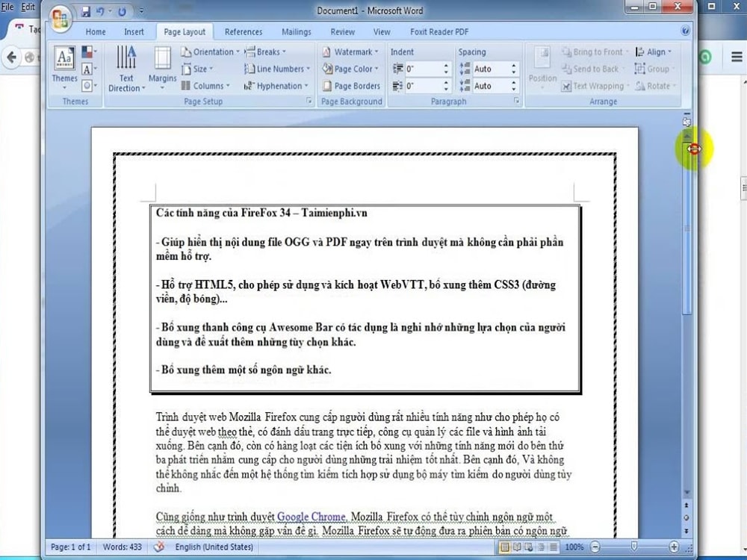
Task: Switch to Draft view
Action: tap(553, 547)
